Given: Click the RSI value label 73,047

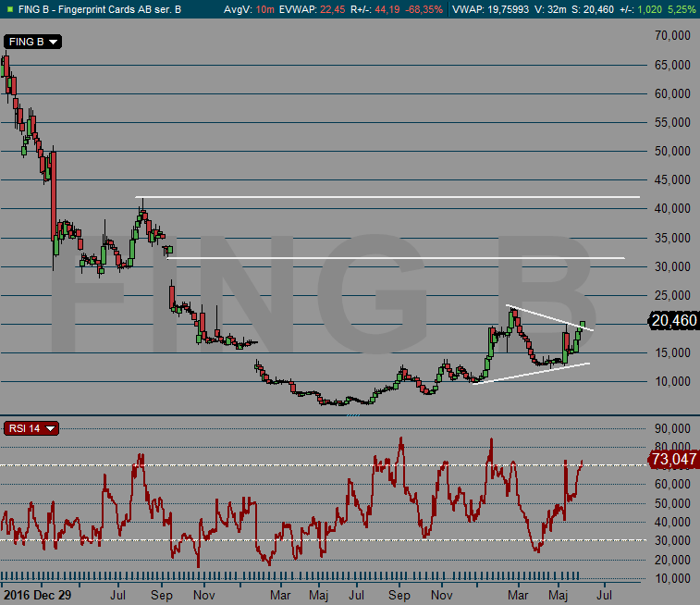Looking at the screenshot, I should (674, 459).
